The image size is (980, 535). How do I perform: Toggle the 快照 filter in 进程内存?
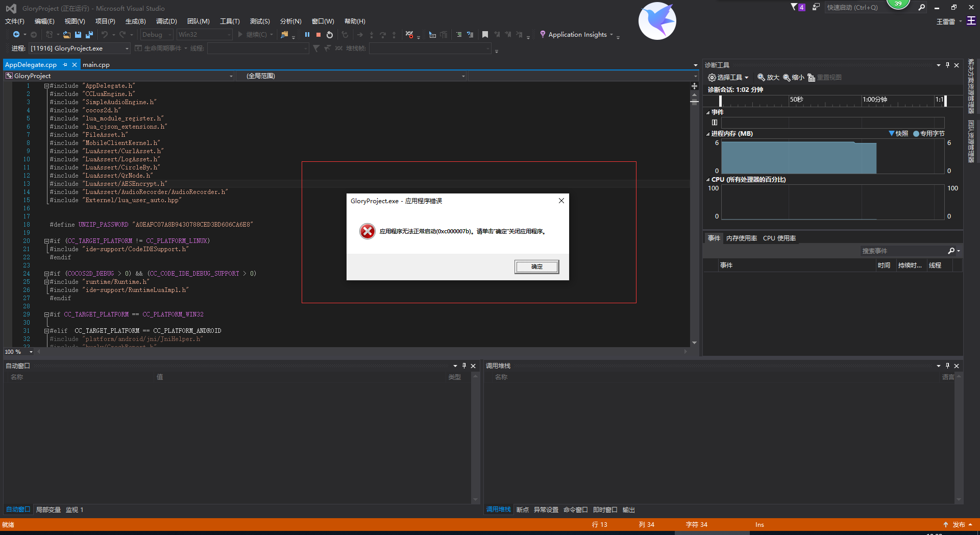click(x=900, y=133)
